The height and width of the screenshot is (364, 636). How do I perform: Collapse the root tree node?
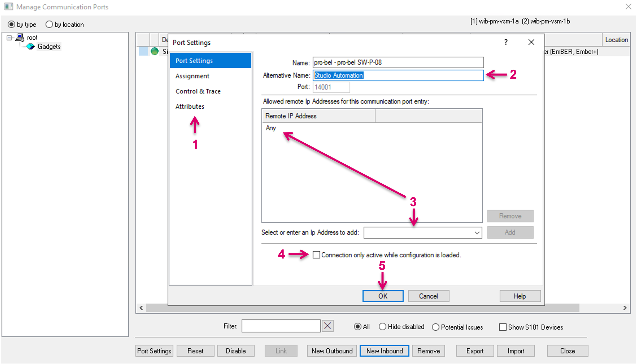[9, 38]
